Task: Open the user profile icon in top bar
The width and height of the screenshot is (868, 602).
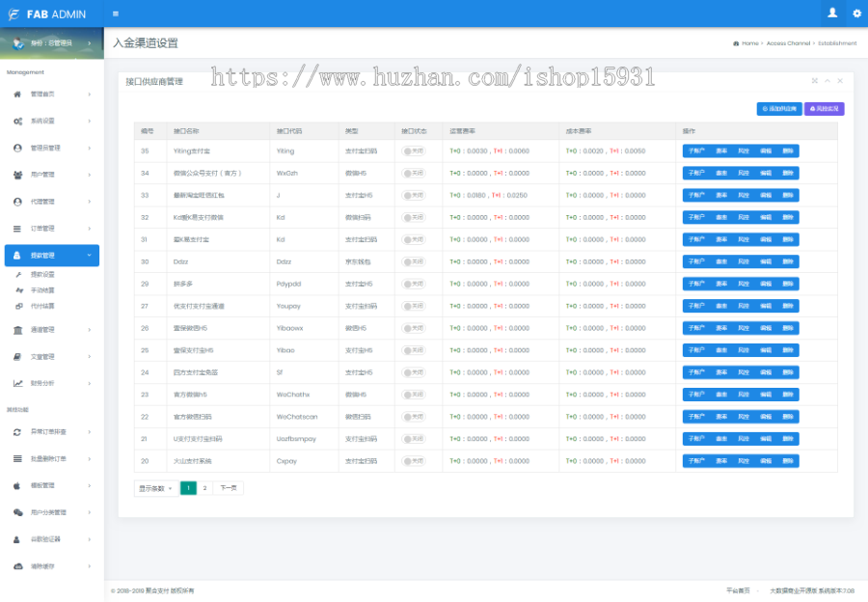Action: click(832, 14)
